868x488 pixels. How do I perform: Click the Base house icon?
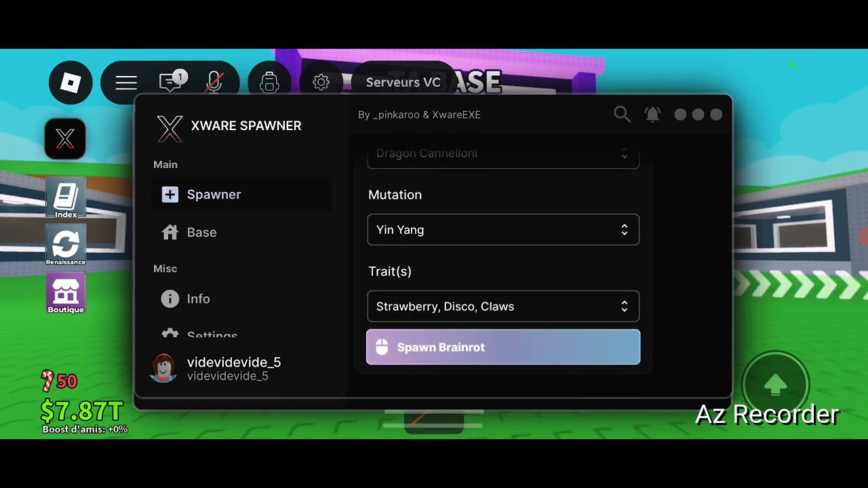[170, 232]
